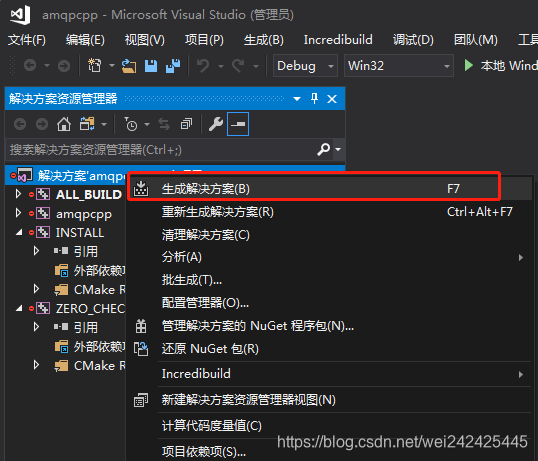Screen dimensions: 538x461
Task: Expand CMake Rules under ZERO_CHECK
Action: [36, 365]
